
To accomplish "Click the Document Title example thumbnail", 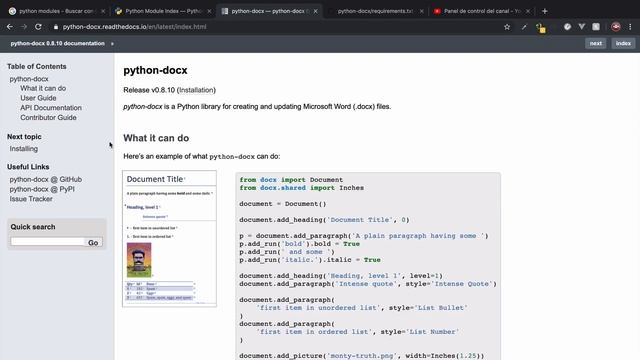I will (x=169, y=239).
